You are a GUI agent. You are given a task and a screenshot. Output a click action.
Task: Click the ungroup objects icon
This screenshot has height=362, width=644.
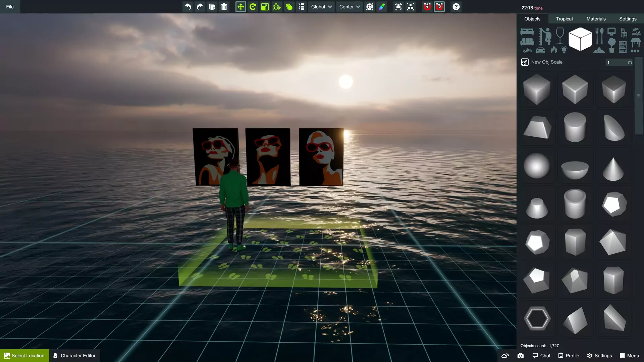click(x=411, y=7)
